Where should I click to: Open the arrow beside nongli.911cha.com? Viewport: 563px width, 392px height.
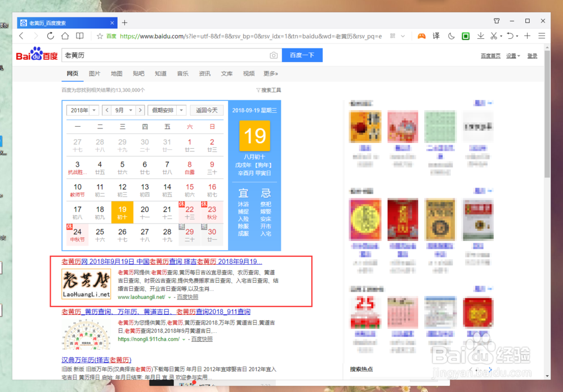pos(184,340)
